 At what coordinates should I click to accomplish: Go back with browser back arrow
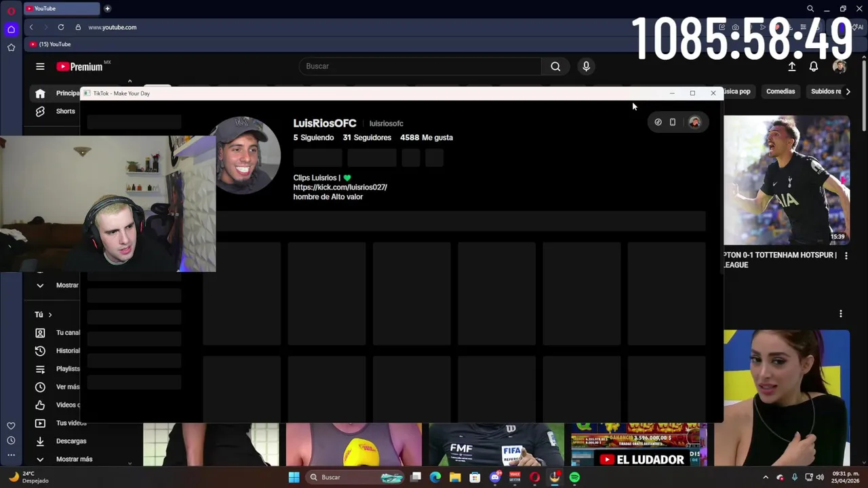31,27
